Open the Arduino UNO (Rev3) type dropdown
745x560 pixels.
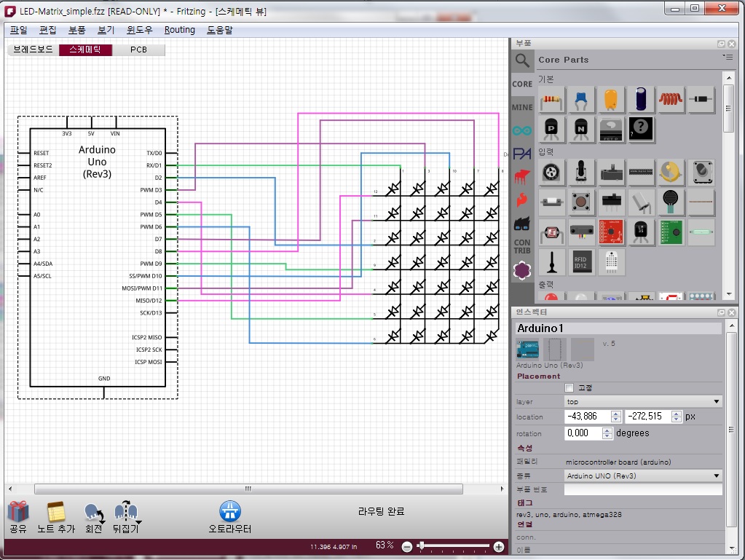pos(643,476)
